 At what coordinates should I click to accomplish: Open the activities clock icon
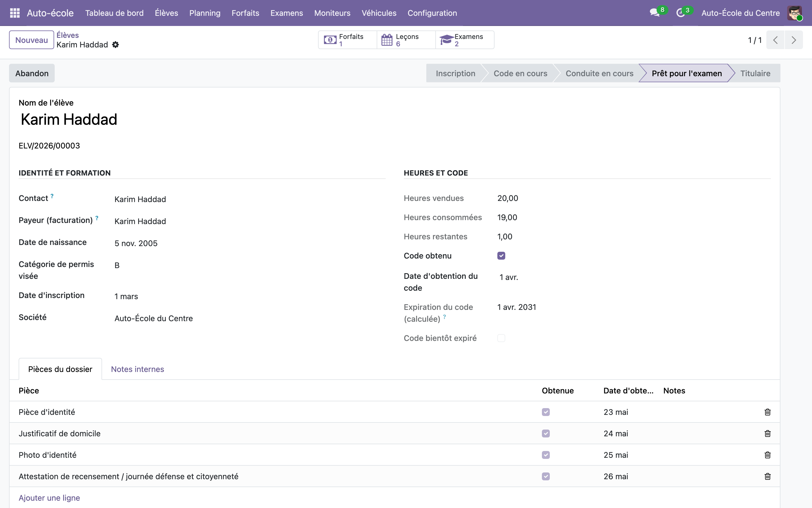[x=680, y=13]
